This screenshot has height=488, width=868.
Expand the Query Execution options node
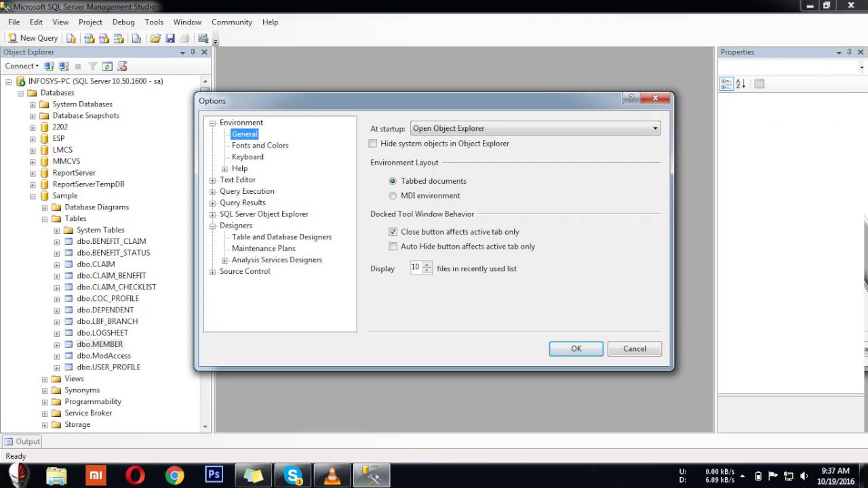tap(212, 192)
